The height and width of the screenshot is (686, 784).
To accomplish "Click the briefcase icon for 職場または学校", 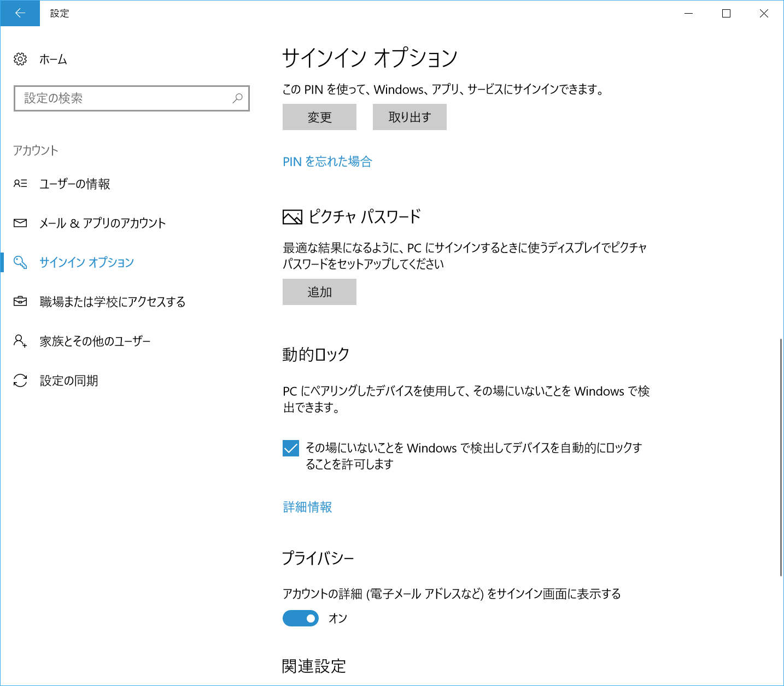I will tap(20, 302).
